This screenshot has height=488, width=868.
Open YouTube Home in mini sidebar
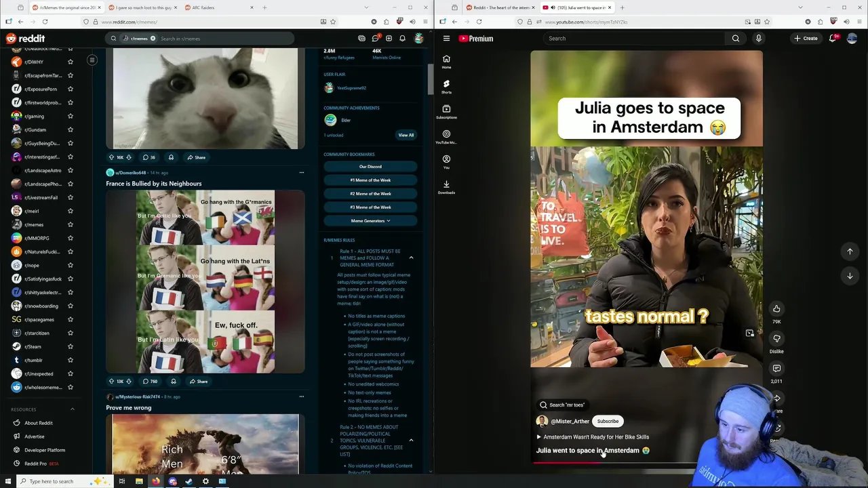point(446,62)
